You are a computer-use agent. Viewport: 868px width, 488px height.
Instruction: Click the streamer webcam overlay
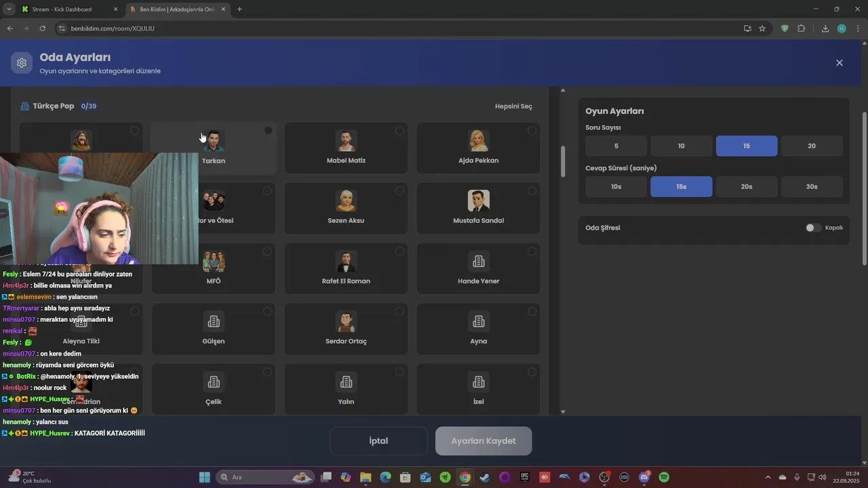pyautogui.click(x=99, y=208)
